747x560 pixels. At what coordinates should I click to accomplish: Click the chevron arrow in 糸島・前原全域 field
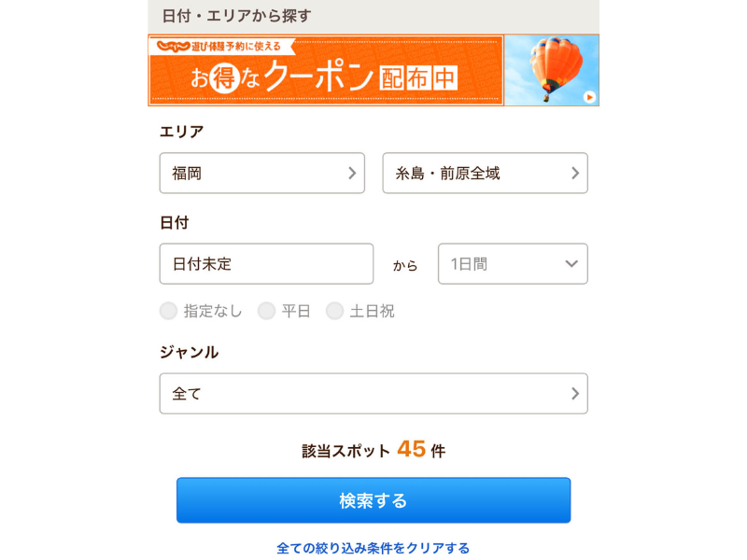(575, 173)
